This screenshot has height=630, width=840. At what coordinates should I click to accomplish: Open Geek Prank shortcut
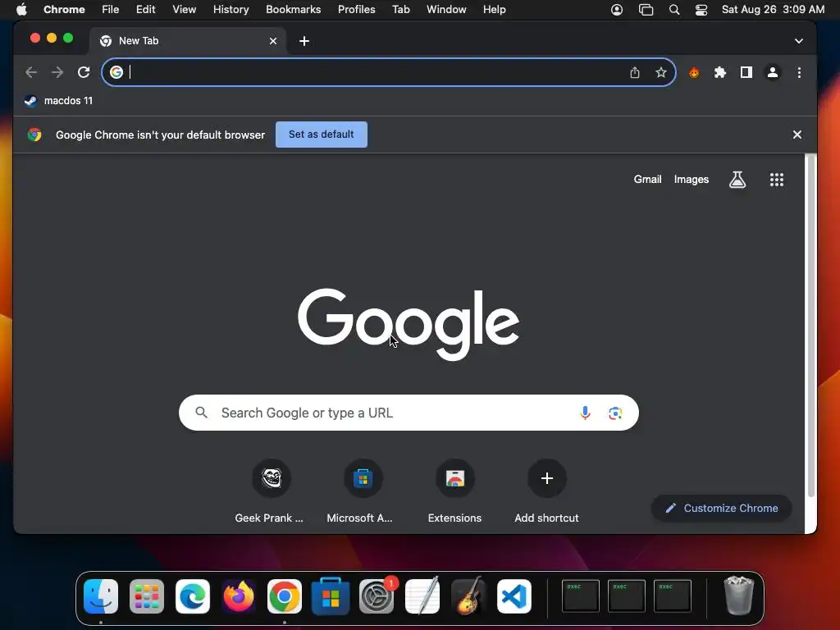(x=271, y=492)
